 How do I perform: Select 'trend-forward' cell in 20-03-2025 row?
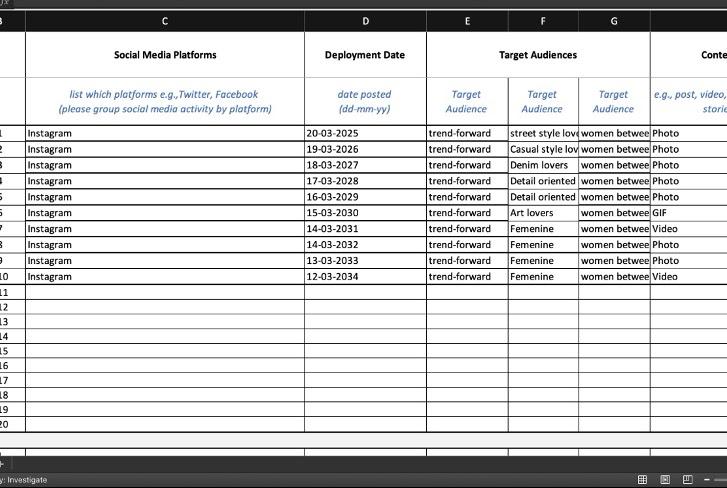467,133
